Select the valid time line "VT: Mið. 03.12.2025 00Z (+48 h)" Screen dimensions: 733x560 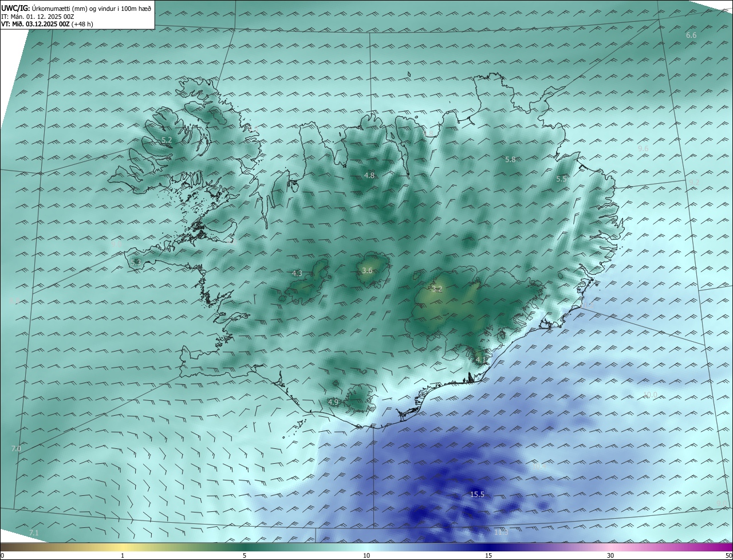(47, 24)
